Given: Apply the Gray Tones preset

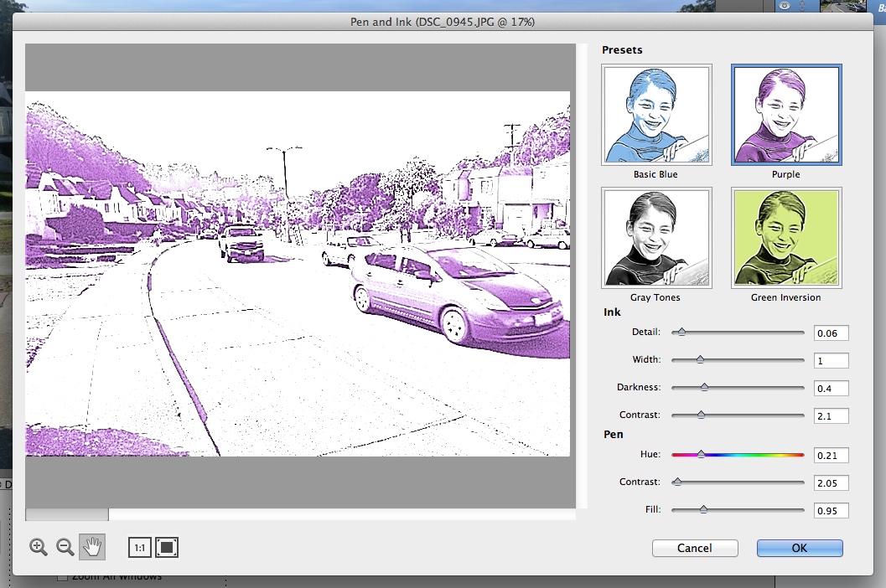Looking at the screenshot, I should (656, 238).
